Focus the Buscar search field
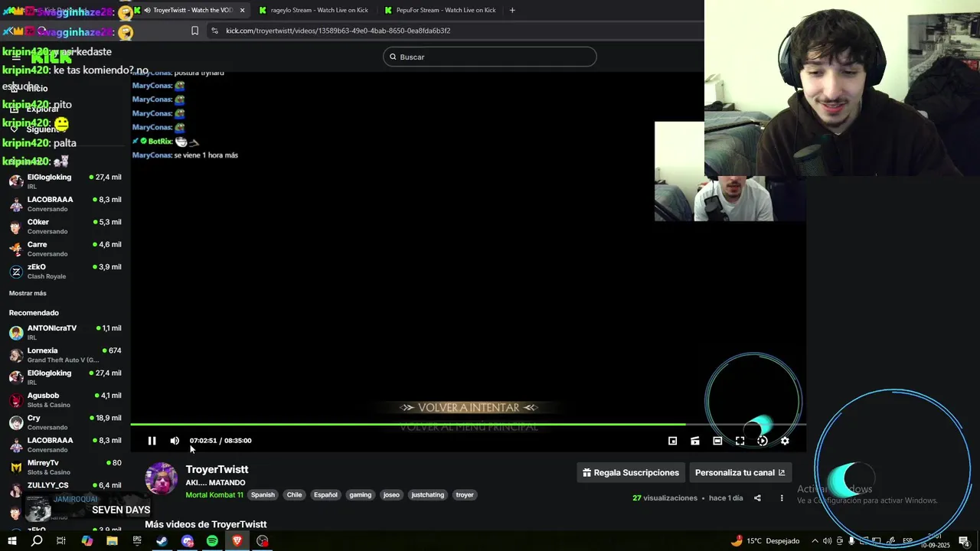980x551 pixels. point(490,57)
